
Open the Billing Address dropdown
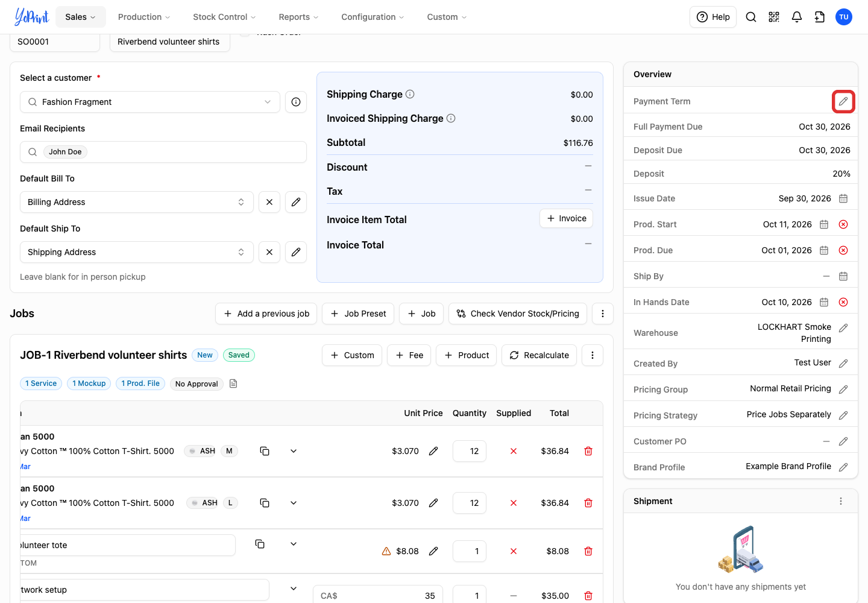pyautogui.click(x=137, y=202)
